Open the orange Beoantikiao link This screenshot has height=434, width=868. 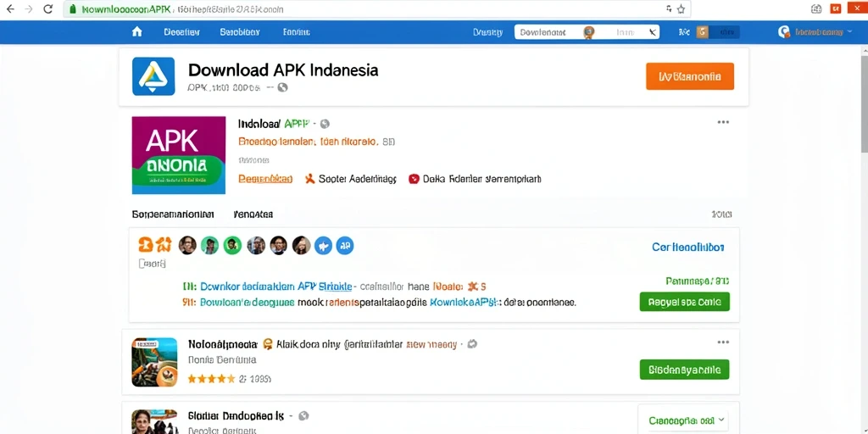pos(265,179)
